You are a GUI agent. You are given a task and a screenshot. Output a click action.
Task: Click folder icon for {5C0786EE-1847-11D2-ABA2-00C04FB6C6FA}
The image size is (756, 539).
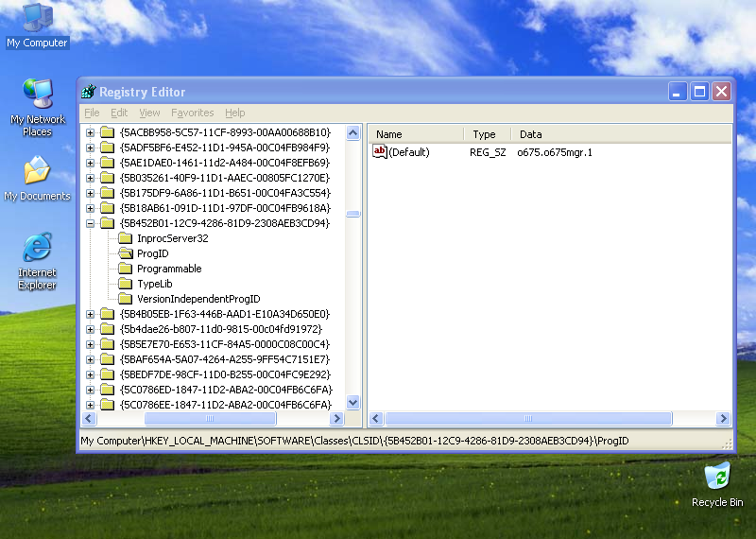coord(107,405)
